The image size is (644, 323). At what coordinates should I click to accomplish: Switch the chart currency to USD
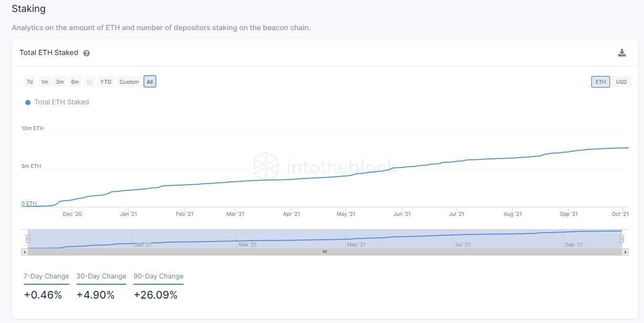click(621, 81)
